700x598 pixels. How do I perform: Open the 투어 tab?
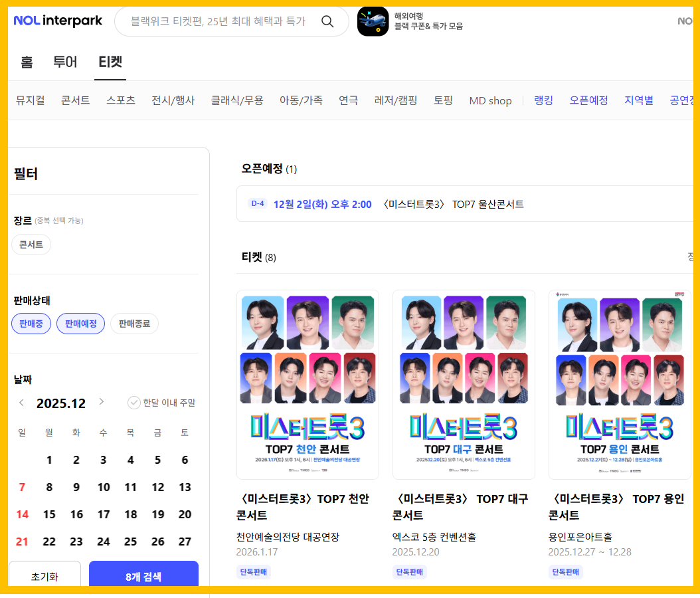[x=65, y=62]
